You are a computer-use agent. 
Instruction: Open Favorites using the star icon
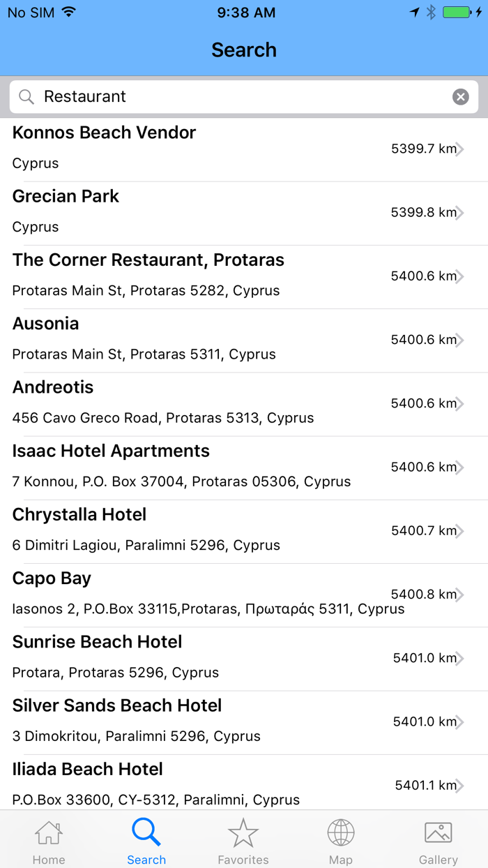point(243,832)
